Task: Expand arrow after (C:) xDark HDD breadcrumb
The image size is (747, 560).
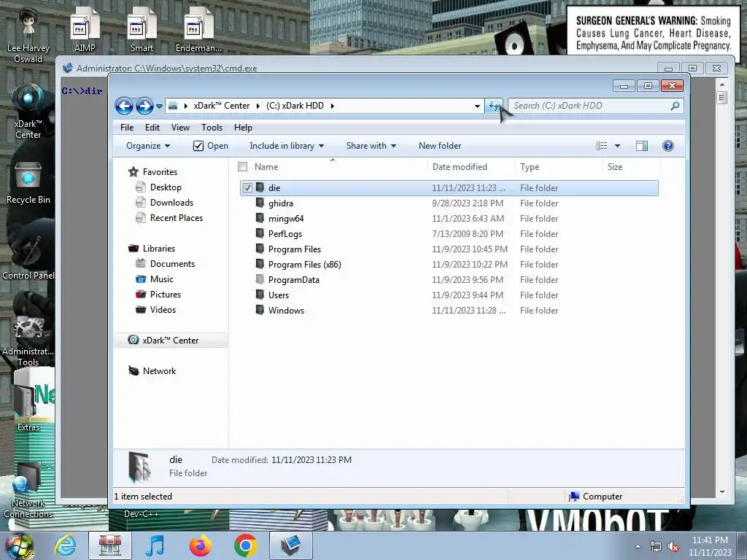Action: pyautogui.click(x=333, y=106)
